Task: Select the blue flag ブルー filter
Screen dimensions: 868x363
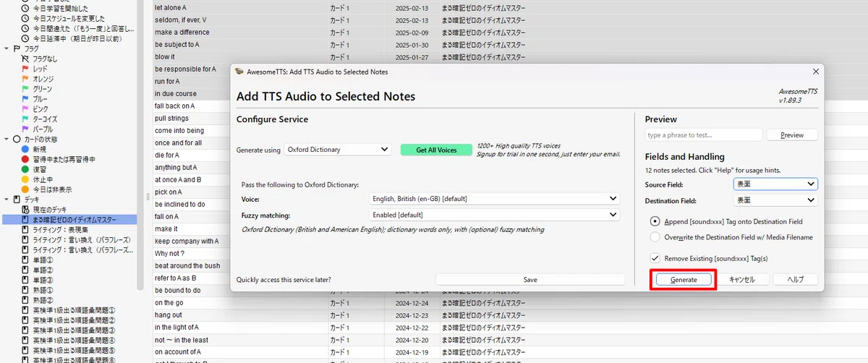Action: pos(35,99)
